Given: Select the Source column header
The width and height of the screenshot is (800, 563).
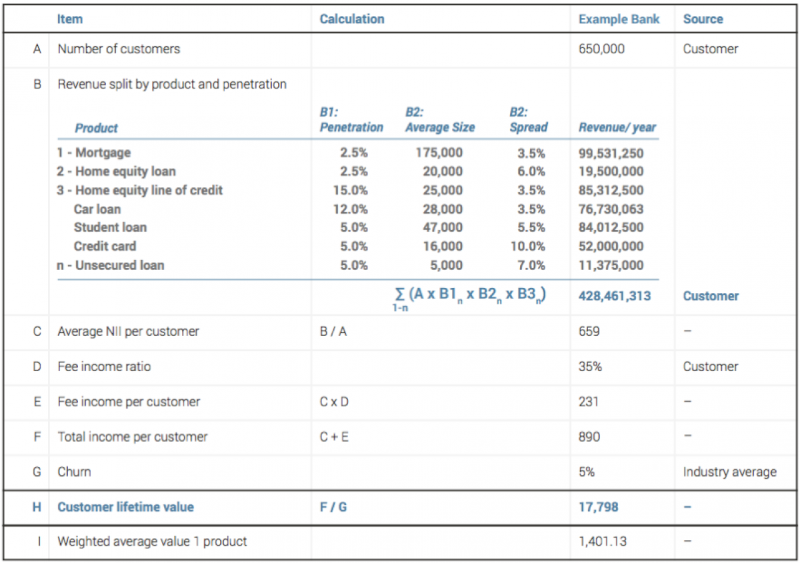Looking at the screenshot, I should (703, 19).
